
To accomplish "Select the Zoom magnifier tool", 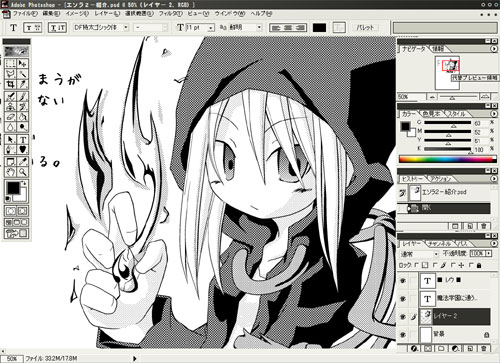I will point(23,172).
